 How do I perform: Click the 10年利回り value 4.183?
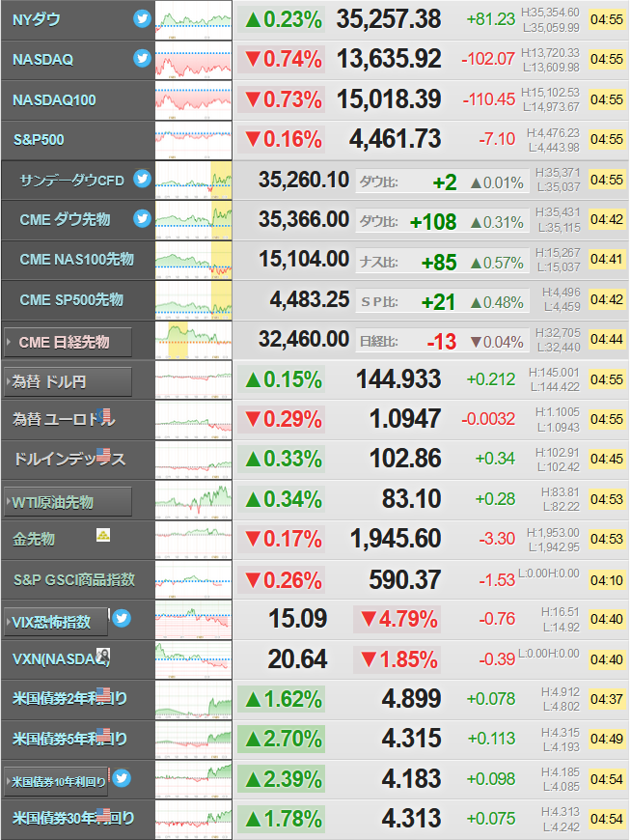point(411,779)
